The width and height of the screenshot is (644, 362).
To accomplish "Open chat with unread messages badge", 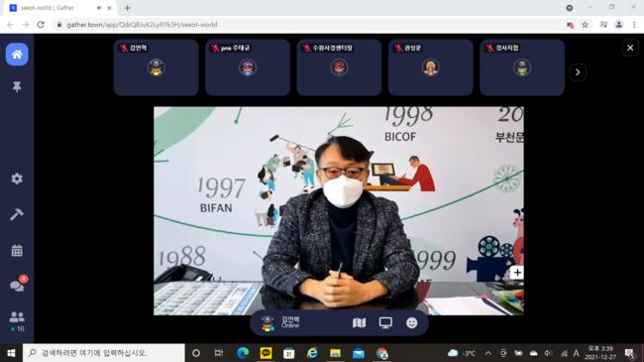I will coord(18,285).
